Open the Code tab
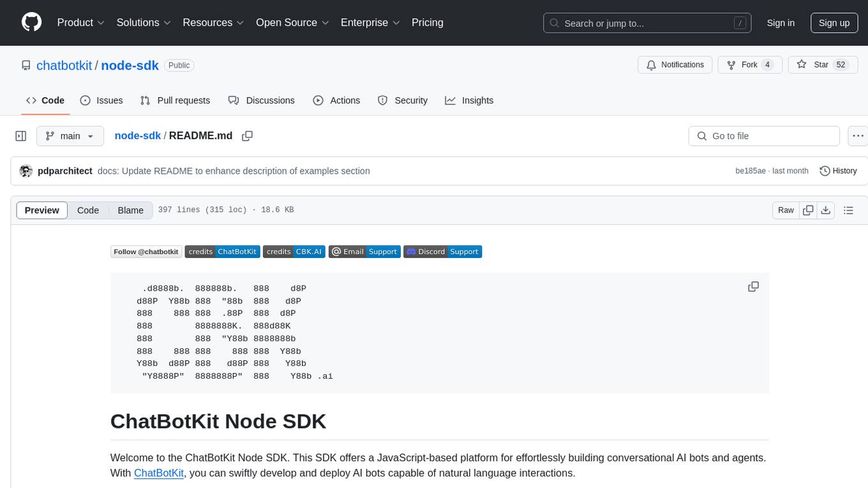The height and width of the screenshot is (488, 868). (x=45, y=100)
